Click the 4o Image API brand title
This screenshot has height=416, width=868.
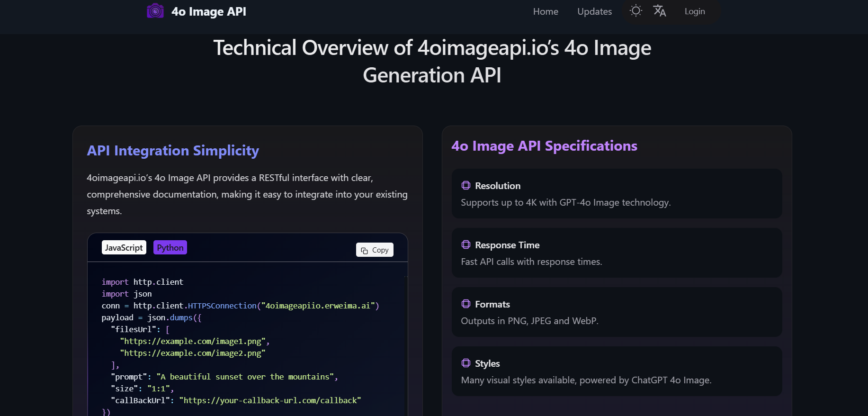pyautogui.click(x=209, y=11)
